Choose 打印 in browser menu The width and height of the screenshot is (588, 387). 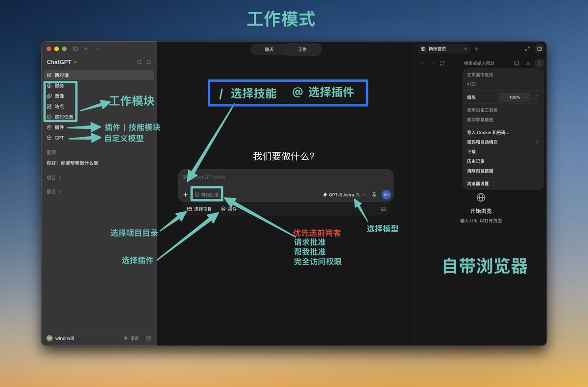tap(503, 84)
